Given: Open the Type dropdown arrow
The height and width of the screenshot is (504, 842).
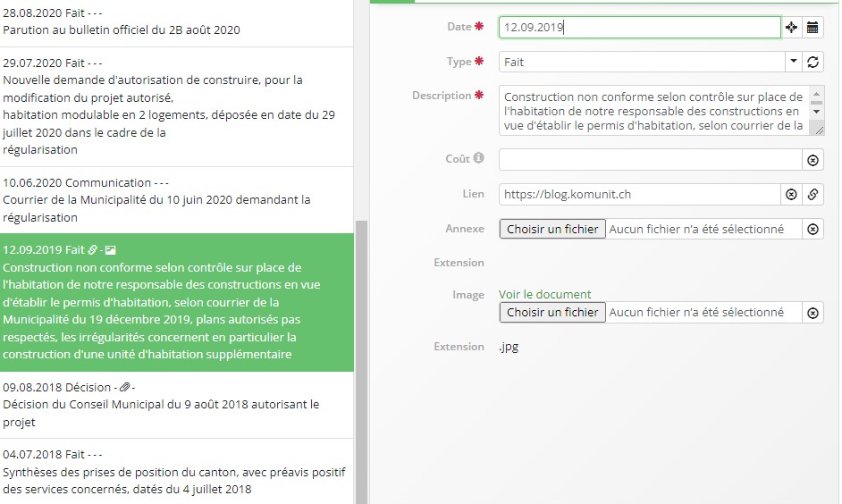Looking at the screenshot, I should point(793,63).
